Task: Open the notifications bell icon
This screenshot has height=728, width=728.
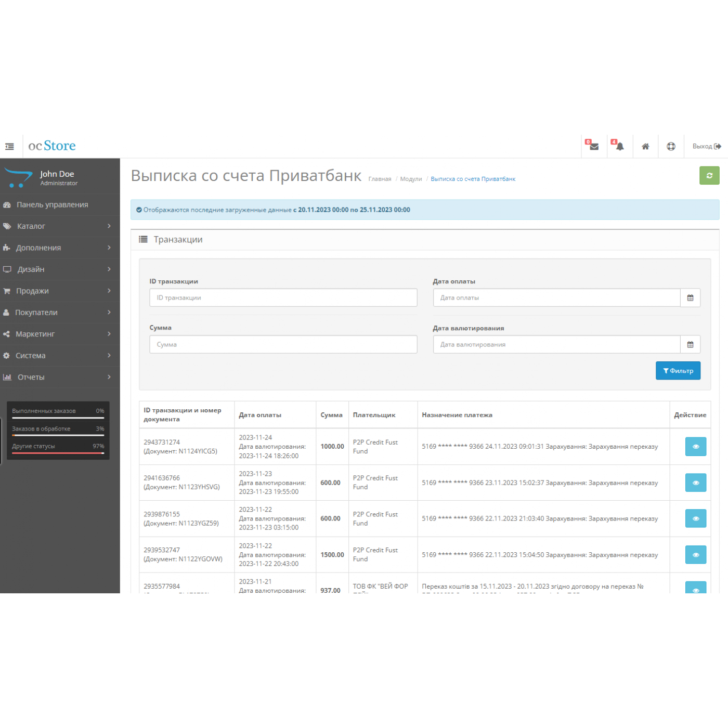Action: coord(619,147)
